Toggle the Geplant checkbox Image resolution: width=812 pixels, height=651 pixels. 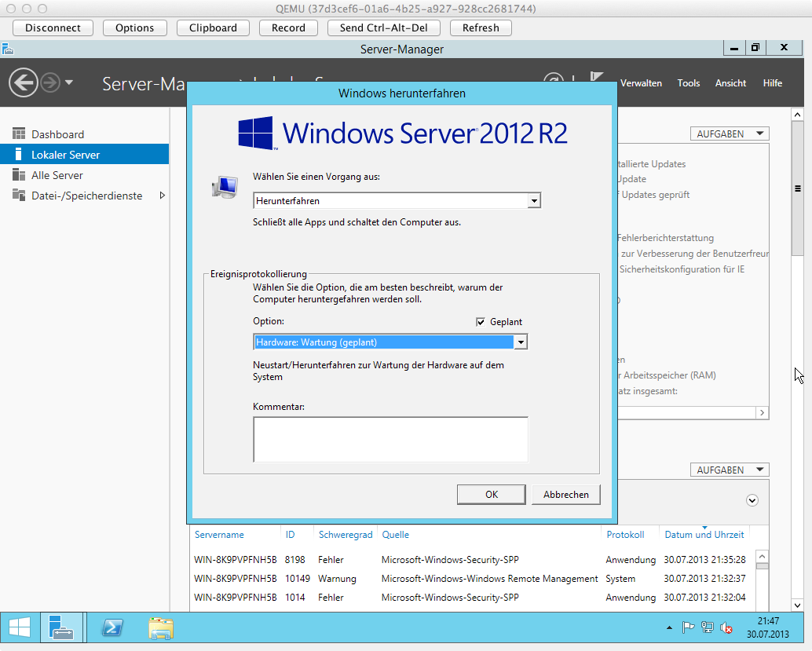pyautogui.click(x=481, y=322)
